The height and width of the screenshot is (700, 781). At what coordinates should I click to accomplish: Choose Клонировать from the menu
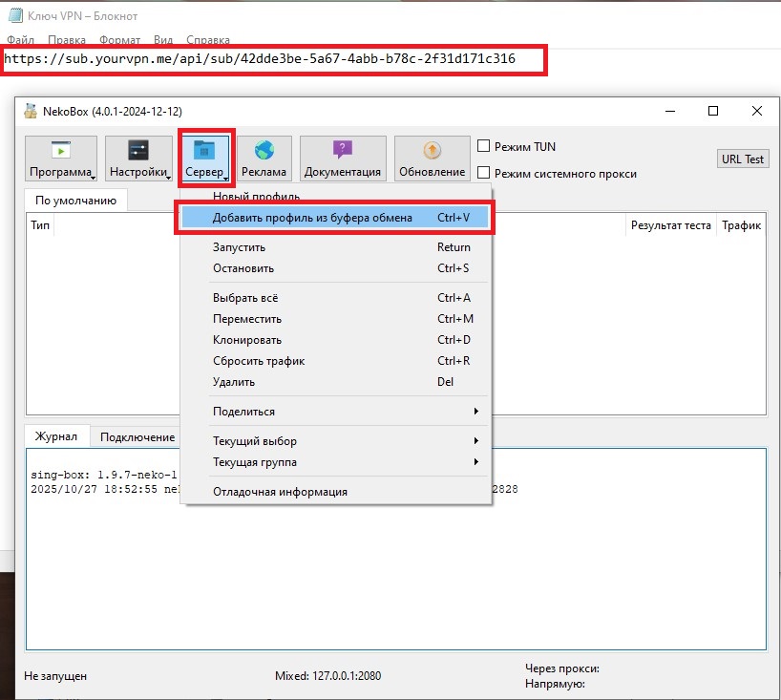(x=247, y=340)
